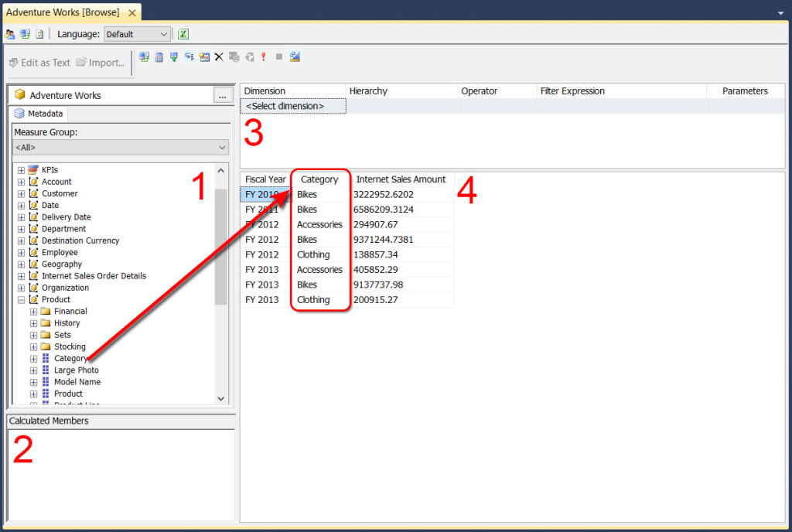
Task: Expand the Customer dimension node
Action: 22,194
